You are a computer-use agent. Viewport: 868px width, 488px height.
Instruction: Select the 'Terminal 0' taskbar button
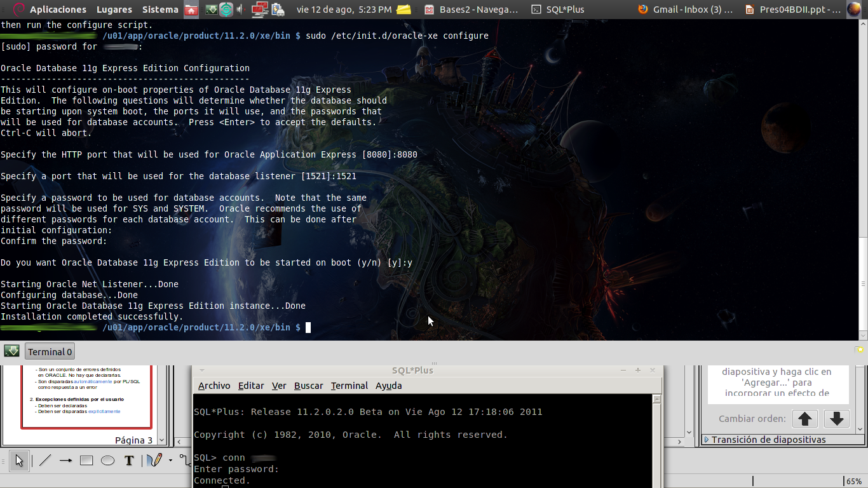[49, 351]
